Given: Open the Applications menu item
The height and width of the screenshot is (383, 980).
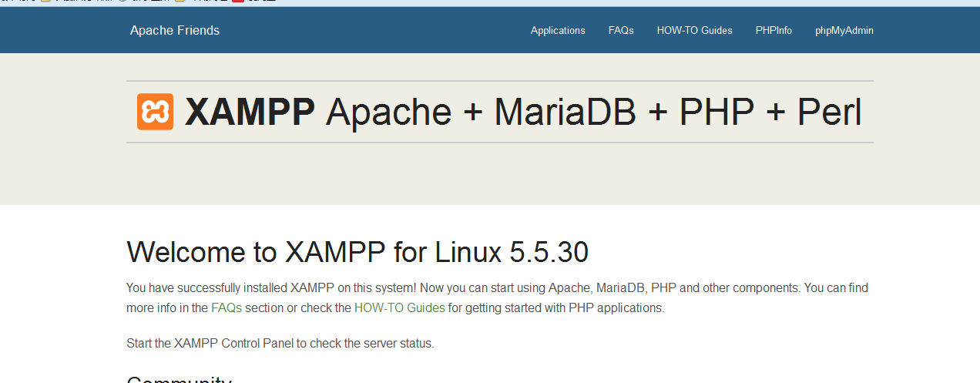Looking at the screenshot, I should click(558, 31).
